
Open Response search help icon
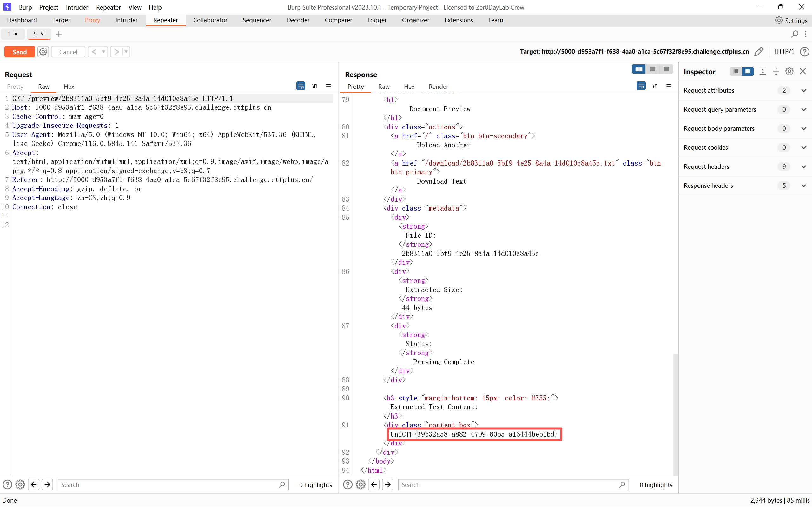click(348, 484)
